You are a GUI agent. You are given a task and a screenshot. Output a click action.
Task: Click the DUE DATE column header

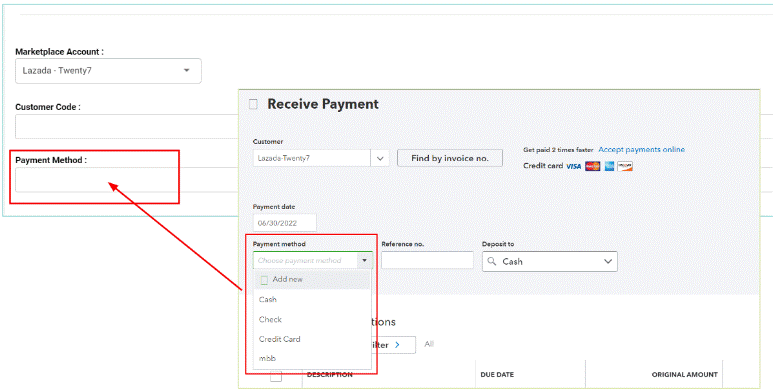pos(497,375)
